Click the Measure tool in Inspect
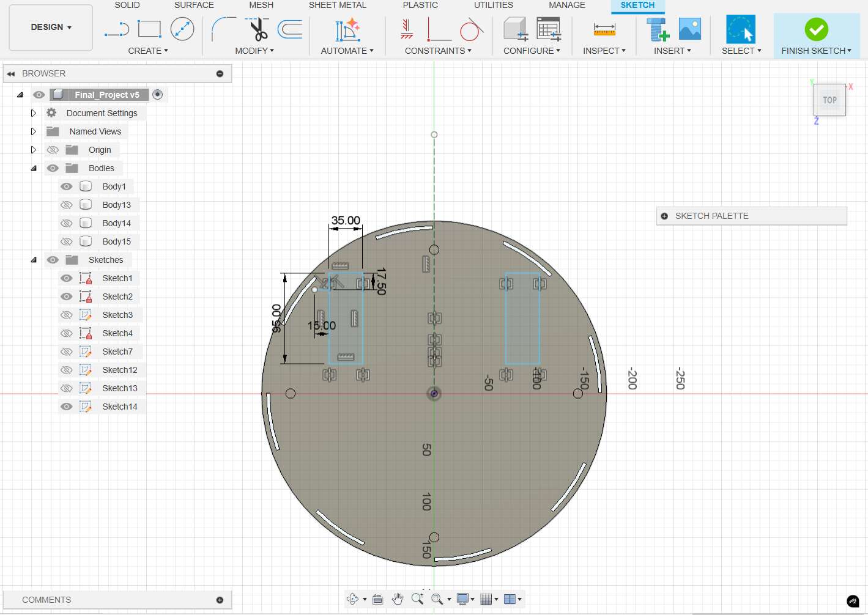 point(604,29)
